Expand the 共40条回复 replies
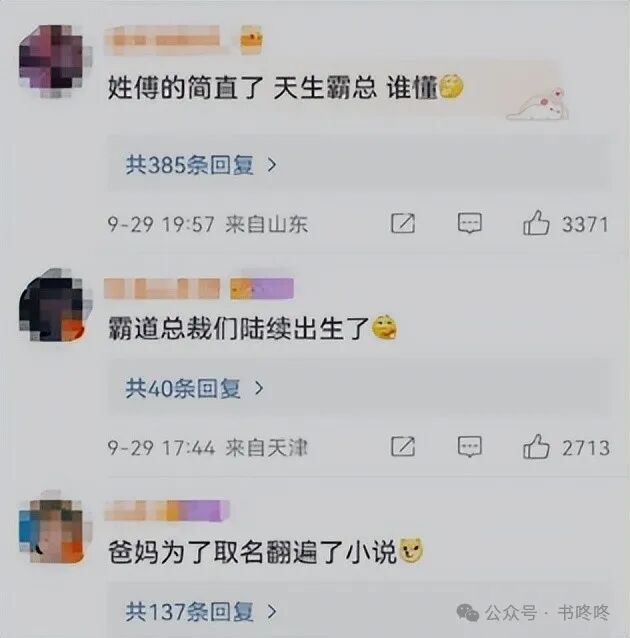This screenshot has width=630, height=638. [195, 388]
